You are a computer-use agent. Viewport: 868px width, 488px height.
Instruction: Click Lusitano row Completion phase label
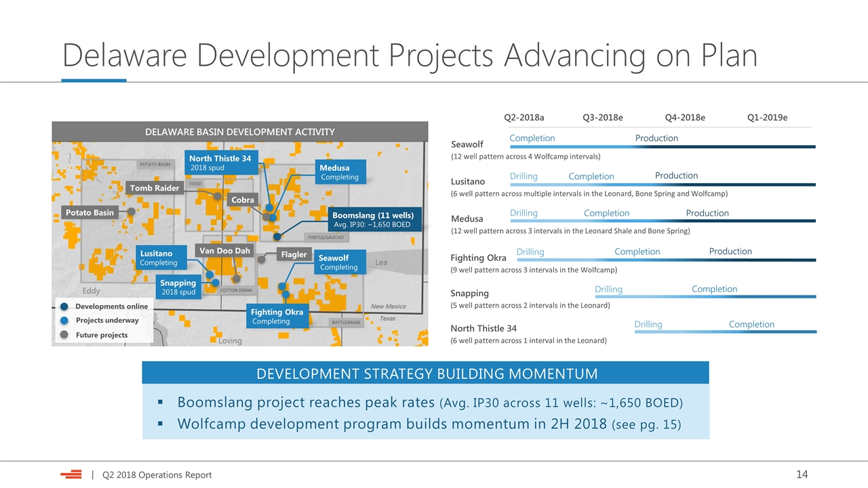pos(591,176)
